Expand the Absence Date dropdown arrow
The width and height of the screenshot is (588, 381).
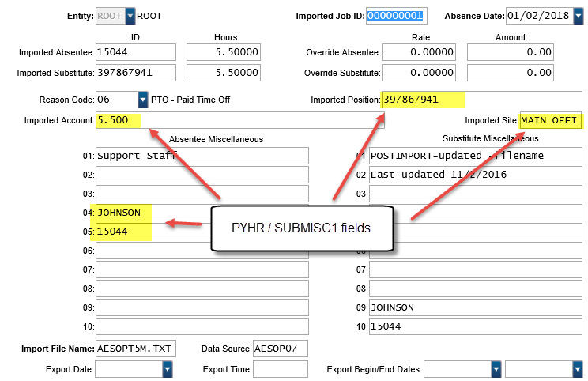click(579, 15)
